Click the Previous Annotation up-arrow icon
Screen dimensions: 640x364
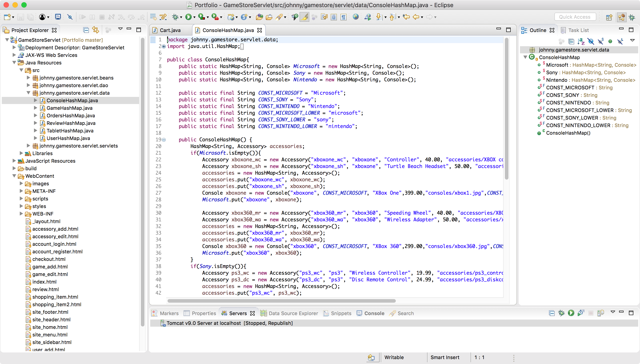click(x=392, y=17)
